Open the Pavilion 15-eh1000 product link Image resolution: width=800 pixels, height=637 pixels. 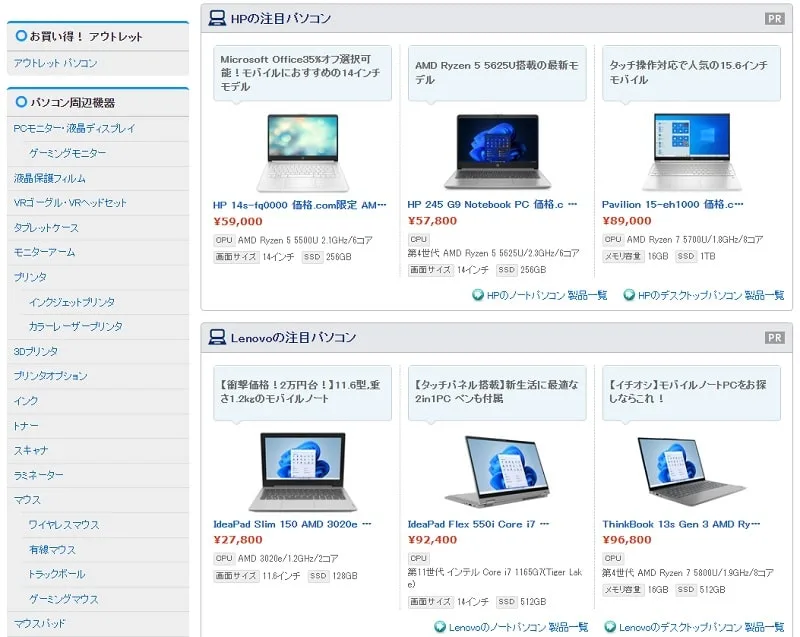point(672,204)
